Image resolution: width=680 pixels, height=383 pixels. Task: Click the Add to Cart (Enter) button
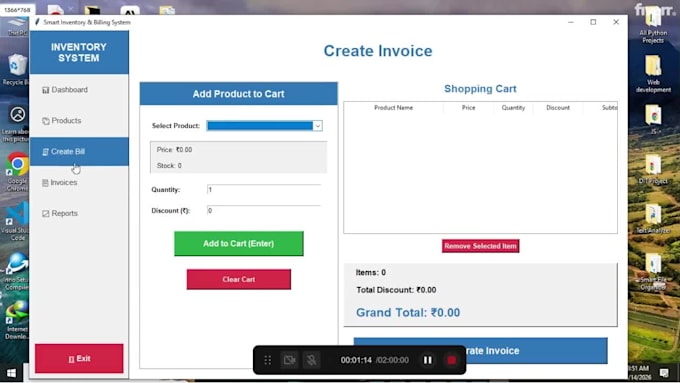[x=239, y=243]
